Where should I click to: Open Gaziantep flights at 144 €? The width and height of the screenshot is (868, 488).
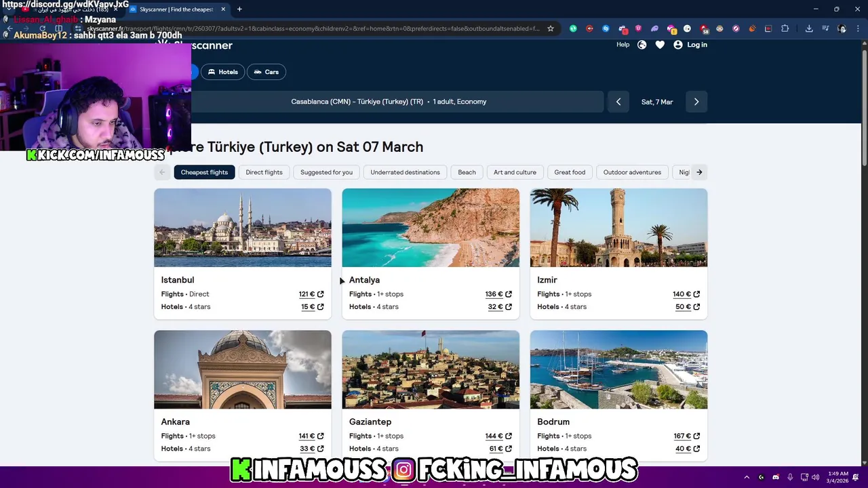(x=498, y=436)
